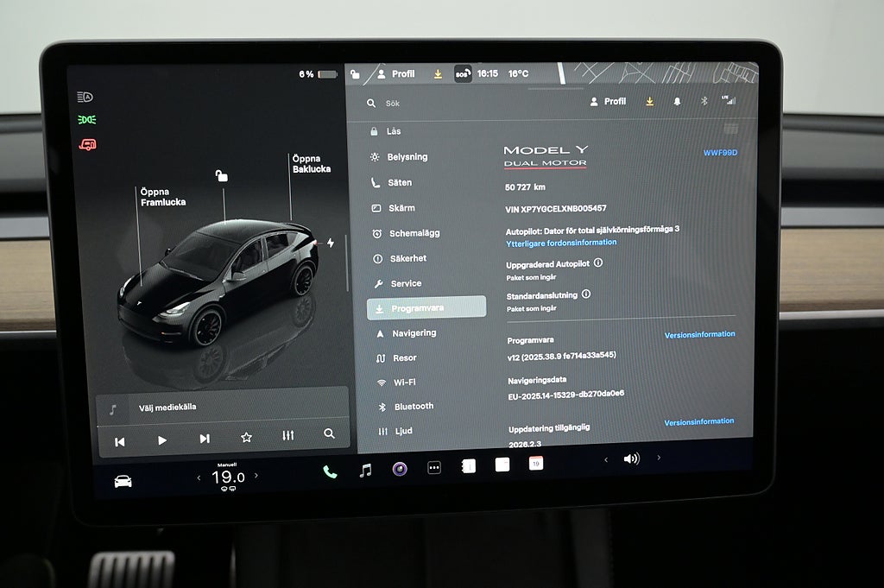Select Belysning in settings menu
Image resolution: width=884 pixels, height=588 pixels.
click(x=407, y=157)
